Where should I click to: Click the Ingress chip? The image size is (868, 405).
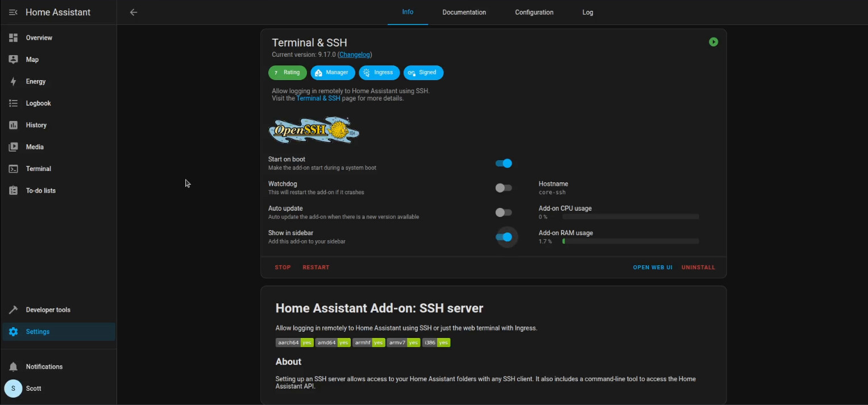tap(379, 73)
